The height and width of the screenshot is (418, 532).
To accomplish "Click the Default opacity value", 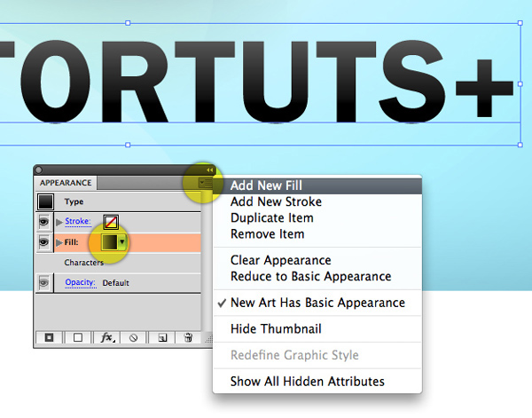I will tap(115, 283).
